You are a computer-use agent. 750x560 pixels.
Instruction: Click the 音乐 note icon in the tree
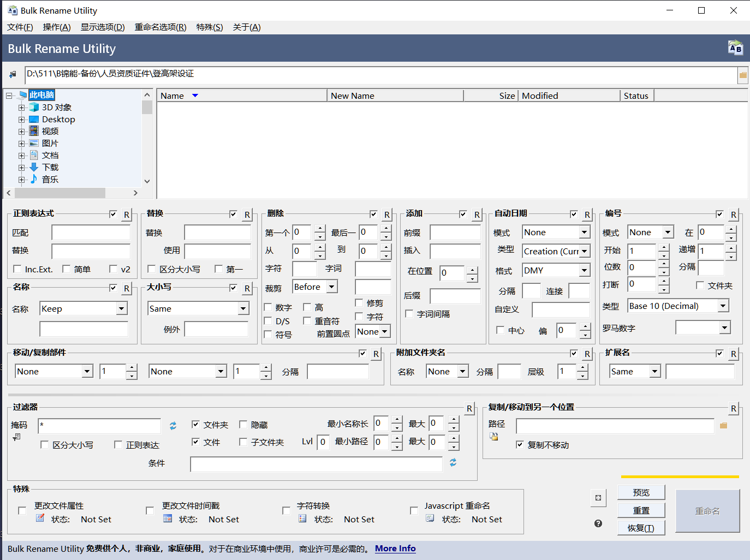tap(34, 179)
